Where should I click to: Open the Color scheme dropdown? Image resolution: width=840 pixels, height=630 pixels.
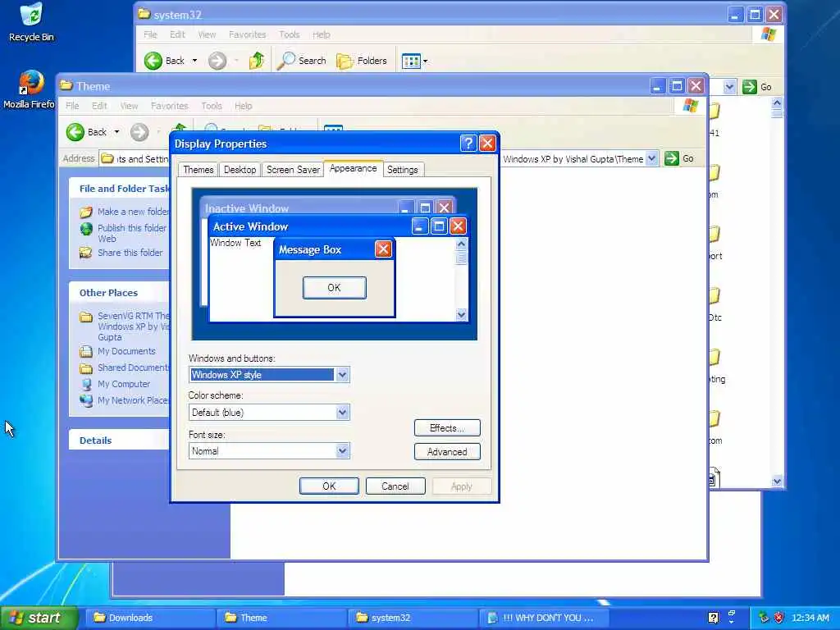343,413
